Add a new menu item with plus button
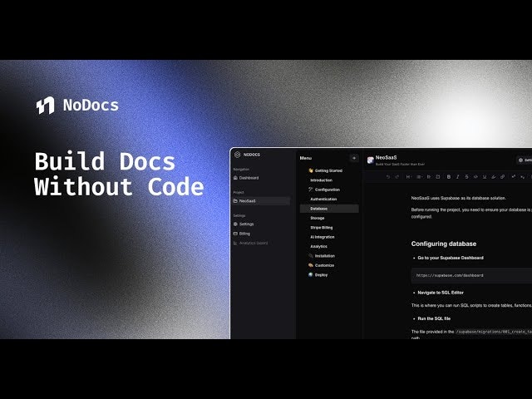Screen dimensions: 532x399 click(x=354, y=158)
